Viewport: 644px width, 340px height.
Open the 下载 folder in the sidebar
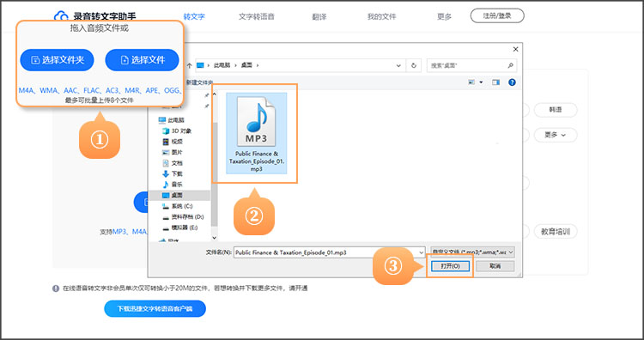[173, 173]
